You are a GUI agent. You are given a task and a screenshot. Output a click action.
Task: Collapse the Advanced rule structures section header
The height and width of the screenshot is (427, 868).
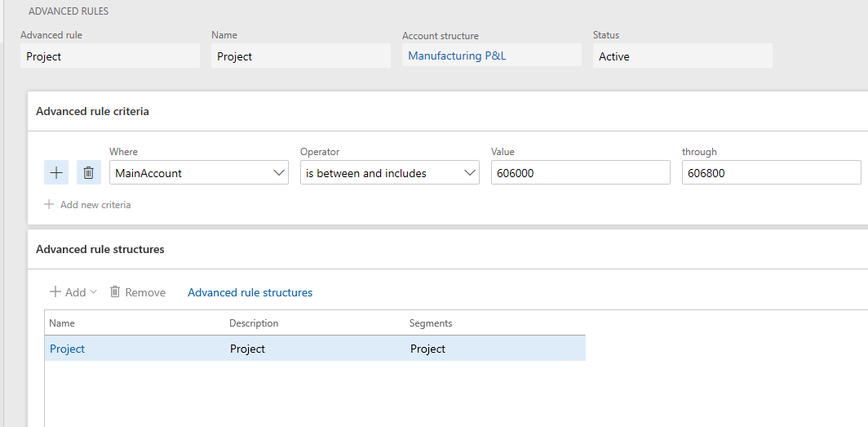(448, 249)
